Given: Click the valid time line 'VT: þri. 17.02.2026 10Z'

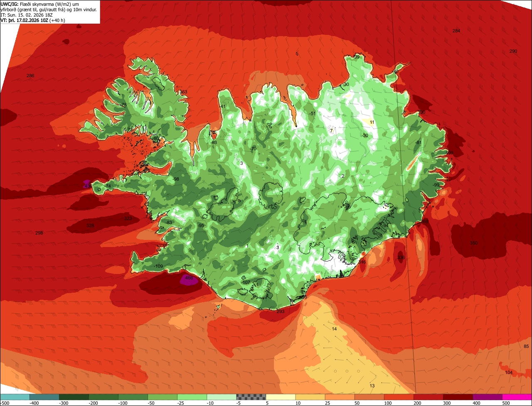Looking at the screenshot, I should (25, 20).
